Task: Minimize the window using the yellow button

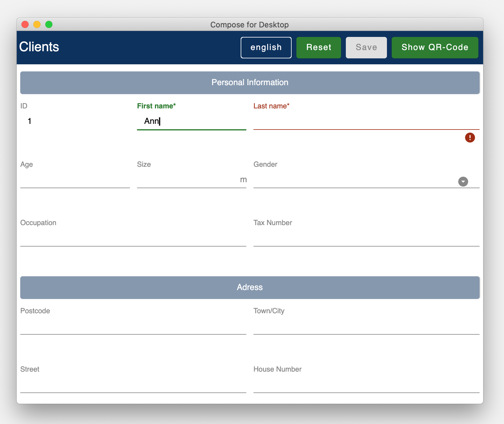Action: tap(37, 24)
